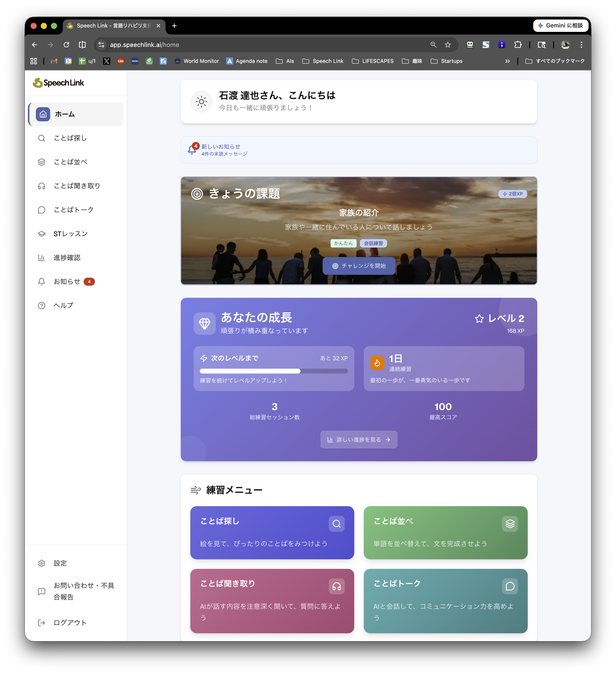This screenshot has height=674, width=616.
Task: Open お知らせ with the 4 badge
Action: coord(76,281)
